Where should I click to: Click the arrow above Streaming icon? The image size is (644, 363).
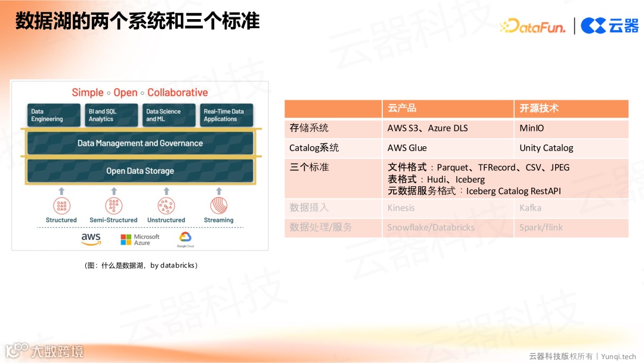point(219,191)
